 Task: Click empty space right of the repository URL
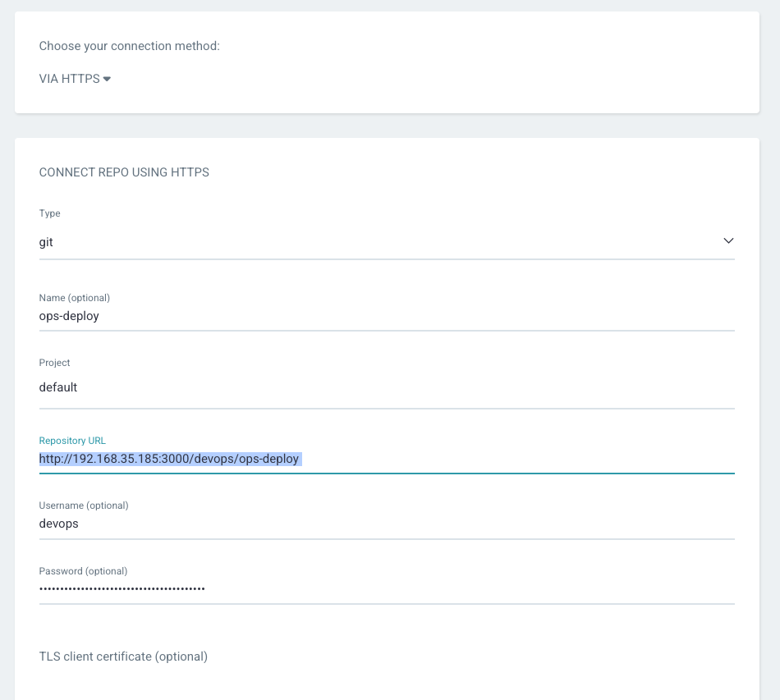(517, 459)
